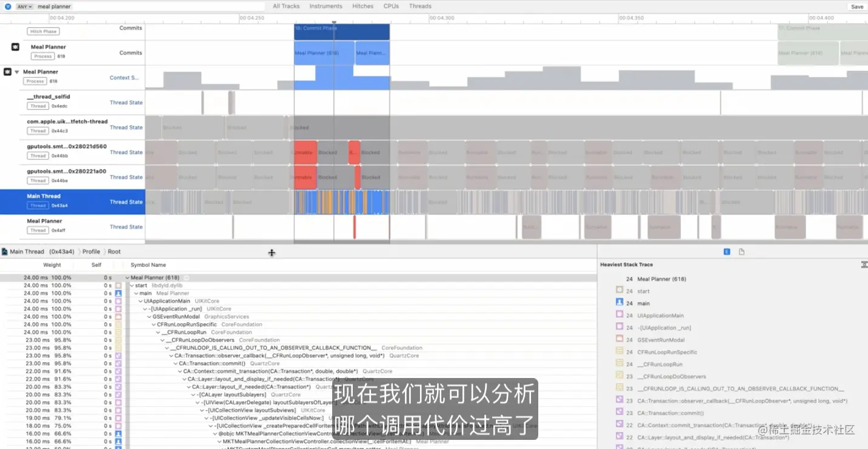Click the CoreFoundation badge beside __CFRunLoopRun in stack trace

[x=619, y=363]
